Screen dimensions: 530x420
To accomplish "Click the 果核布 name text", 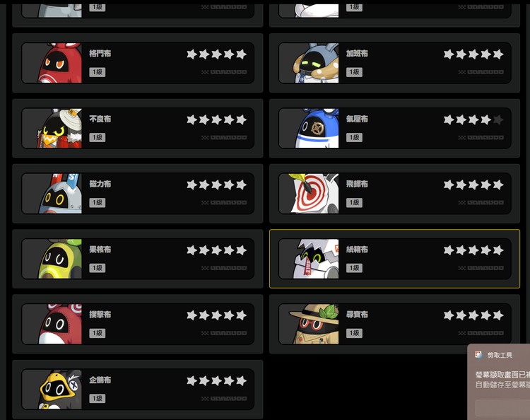I will (100, 249).
